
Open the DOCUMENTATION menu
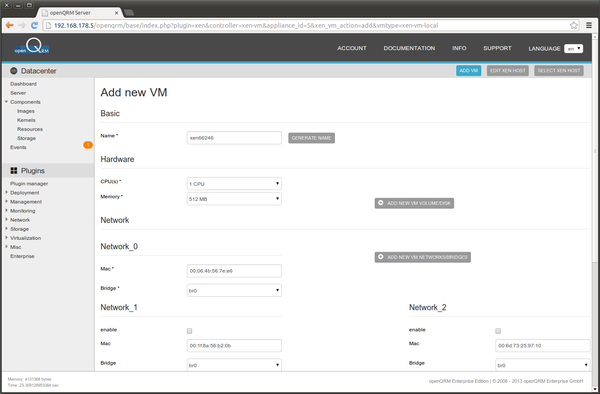coord(409,48)
